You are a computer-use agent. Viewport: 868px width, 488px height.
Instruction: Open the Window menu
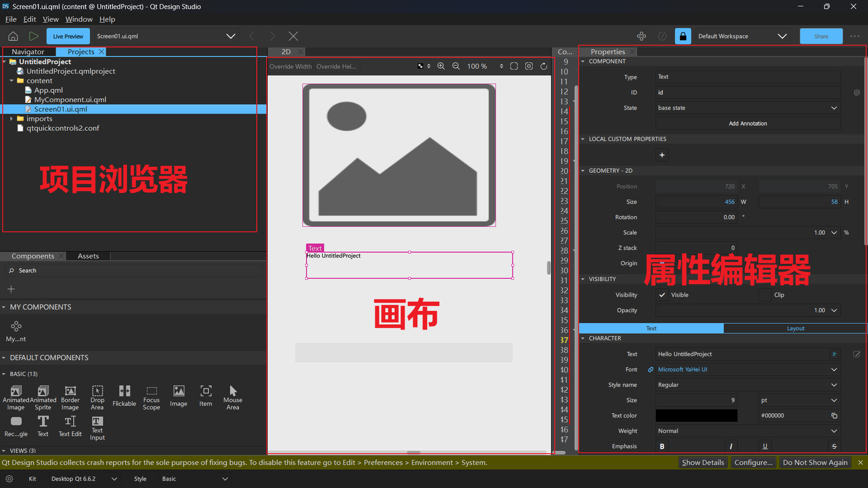(79, 19)
